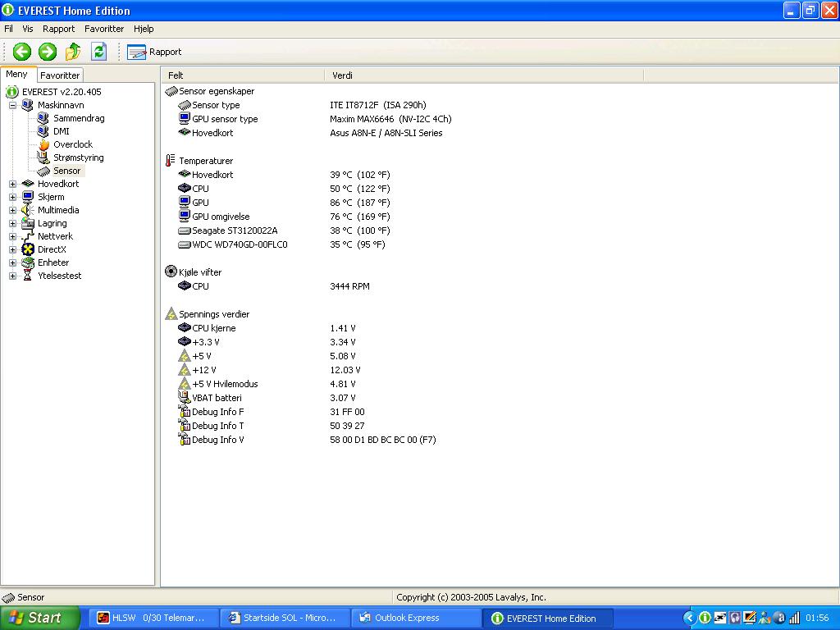Screen dimensions: 840x630
Task: Open the Hjelp menu
Action: tap(144, 29)
